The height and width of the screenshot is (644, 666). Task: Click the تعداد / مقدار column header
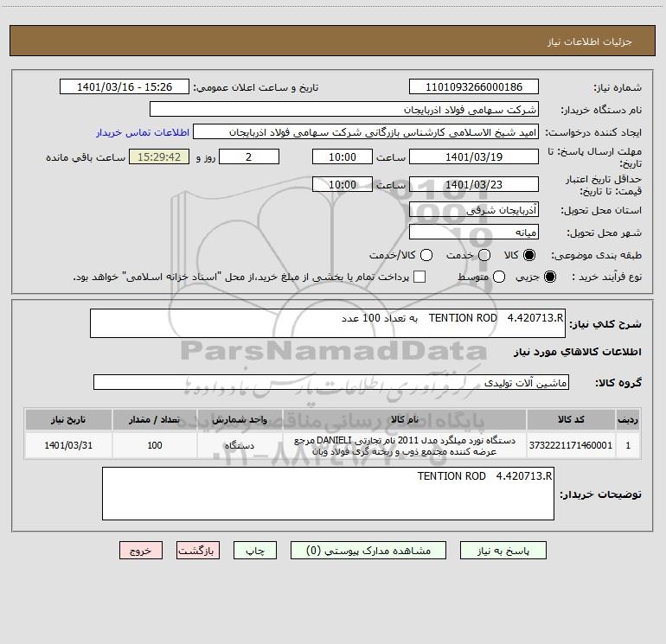point(155,420)
